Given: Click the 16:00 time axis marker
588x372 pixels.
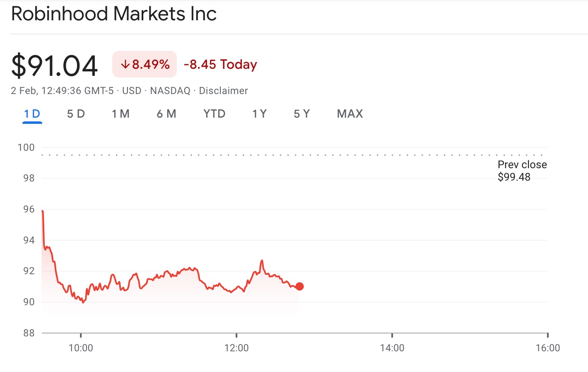Looking at the screenshot, I should [547, 348].
